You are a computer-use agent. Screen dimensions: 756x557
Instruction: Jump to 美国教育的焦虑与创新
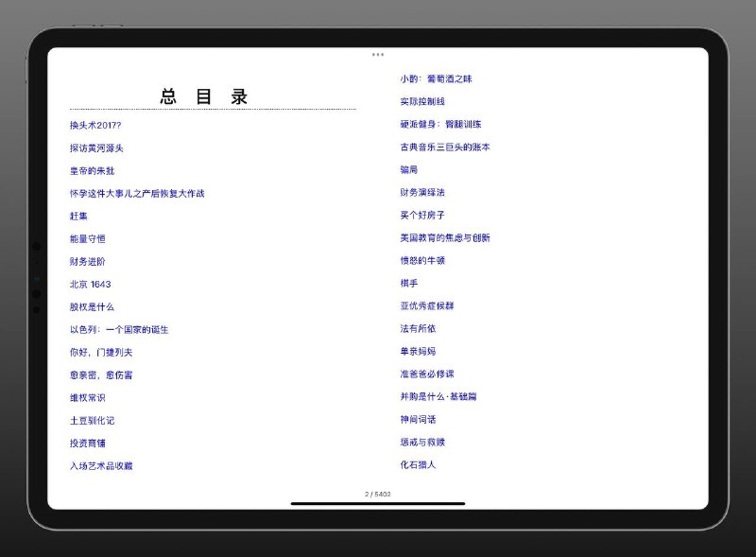click(x=445, y=238)
